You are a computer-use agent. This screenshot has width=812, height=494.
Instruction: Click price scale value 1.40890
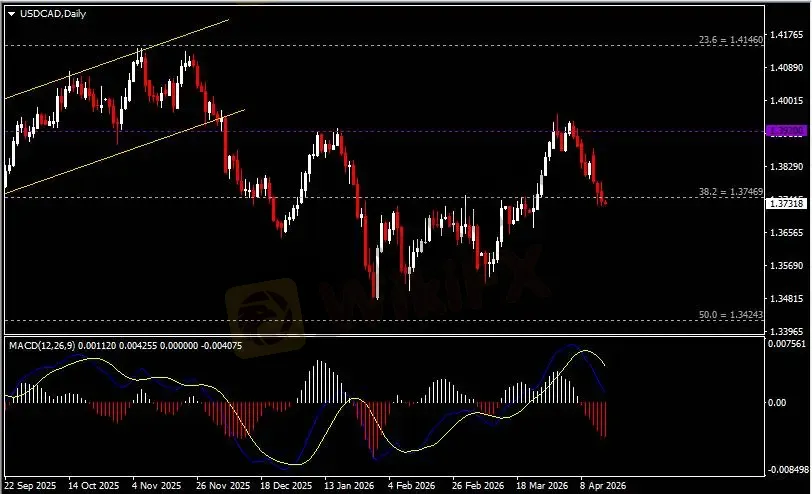(787, 68)
